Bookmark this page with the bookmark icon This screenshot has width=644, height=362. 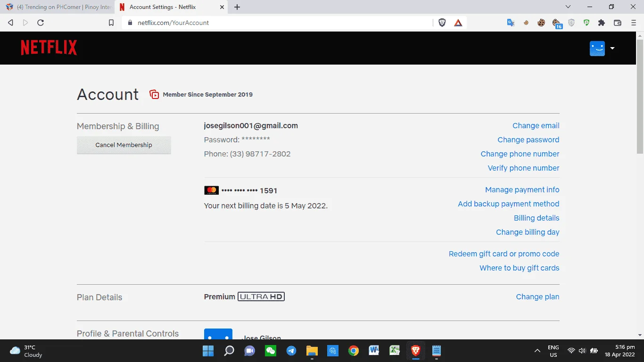[x=111, y=23]
